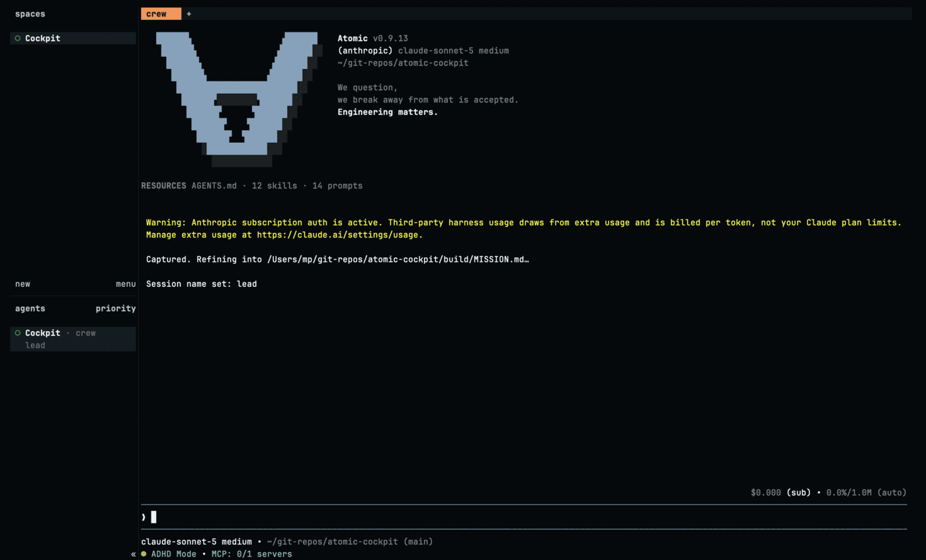
Task: Click the 'Session name set: lead' message
Action: click(x=202, y=284)
